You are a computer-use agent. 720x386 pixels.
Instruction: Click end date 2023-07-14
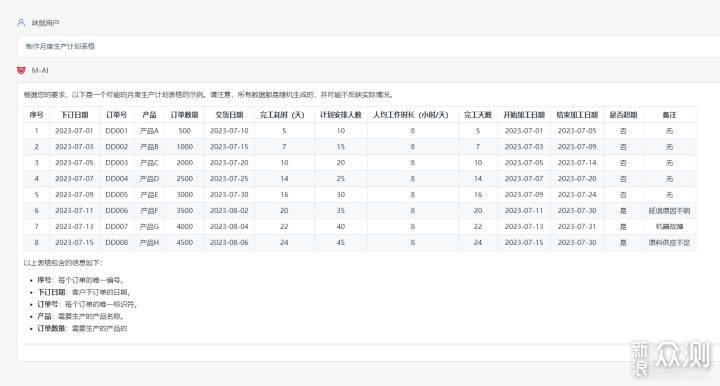point(577,162)
